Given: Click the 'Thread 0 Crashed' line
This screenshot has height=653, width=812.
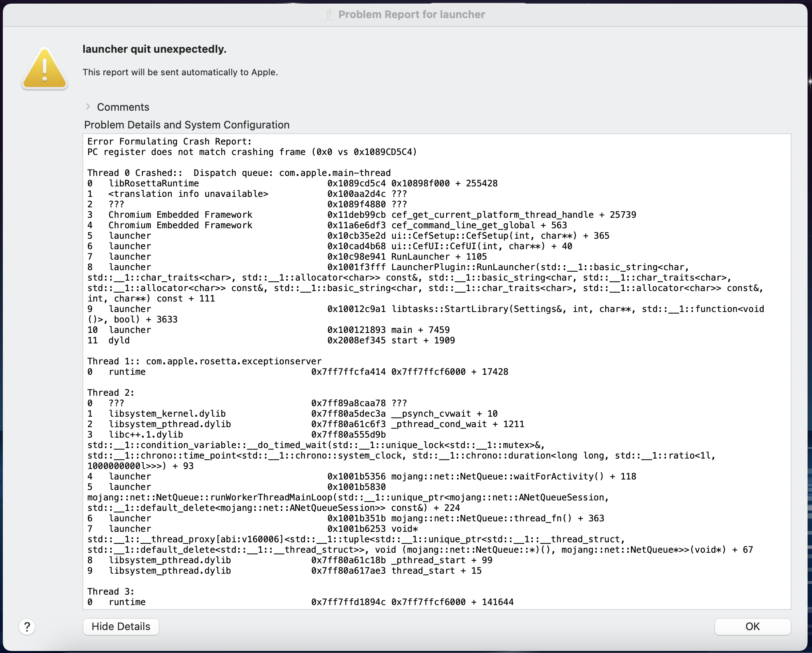Looking at the screenshot, I should click(x=239, y=173).
